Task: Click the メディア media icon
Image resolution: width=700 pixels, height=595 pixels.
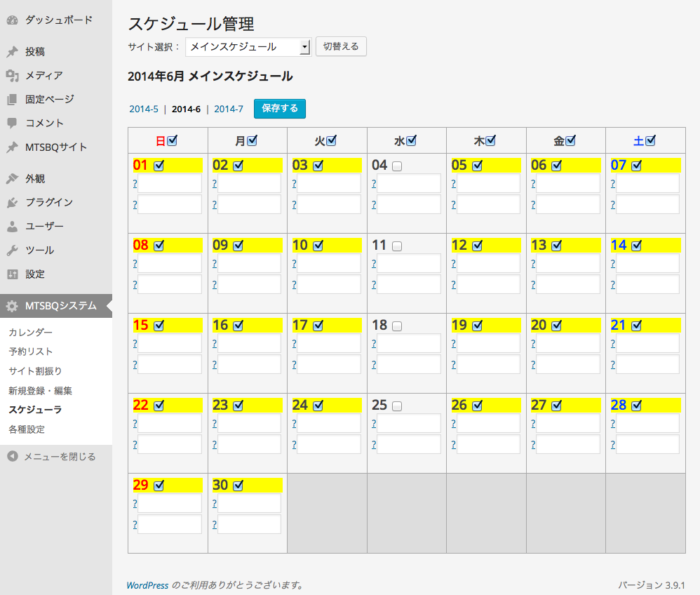Action: pyautogui.click(x=13, y=76)
